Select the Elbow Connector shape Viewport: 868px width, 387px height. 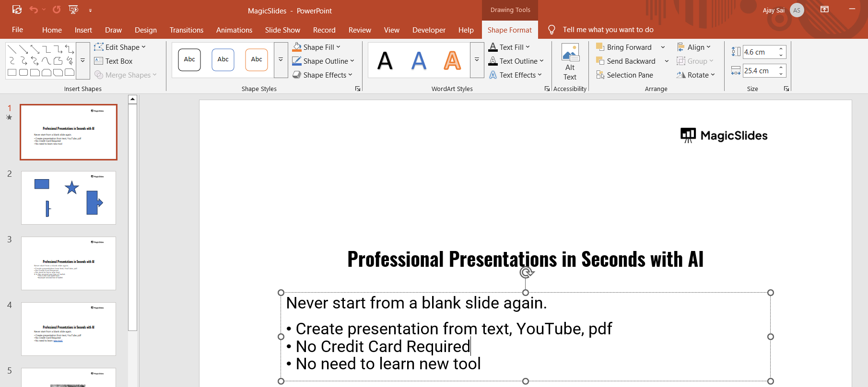click(x=47, y=49)
